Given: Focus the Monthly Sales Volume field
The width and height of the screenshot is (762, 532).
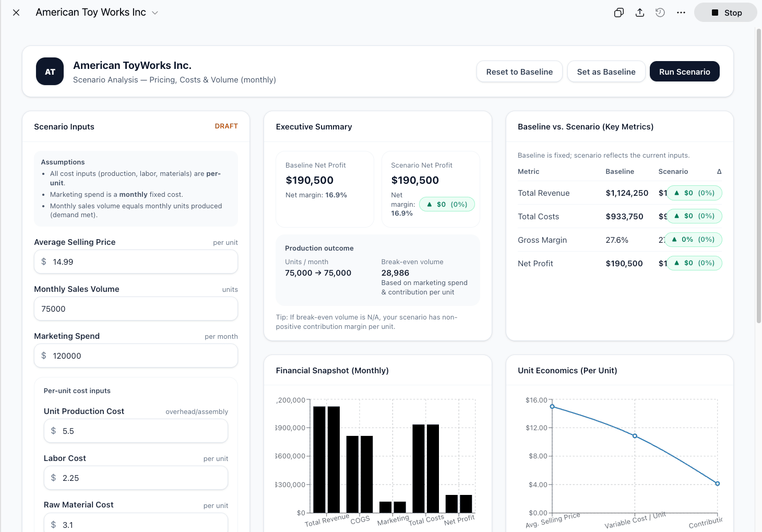Looking at the screenshot, I should (136, 309).
